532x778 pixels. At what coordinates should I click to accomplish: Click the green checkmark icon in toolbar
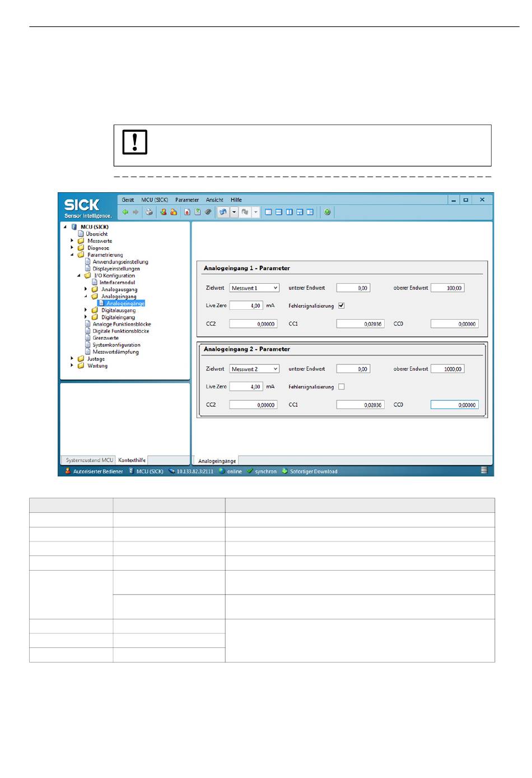pos(327,212)
